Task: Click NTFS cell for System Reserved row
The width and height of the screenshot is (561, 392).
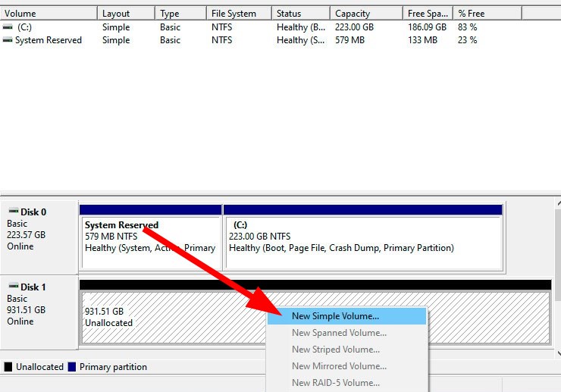Action: pyautogui.click(x=221, y=40)
